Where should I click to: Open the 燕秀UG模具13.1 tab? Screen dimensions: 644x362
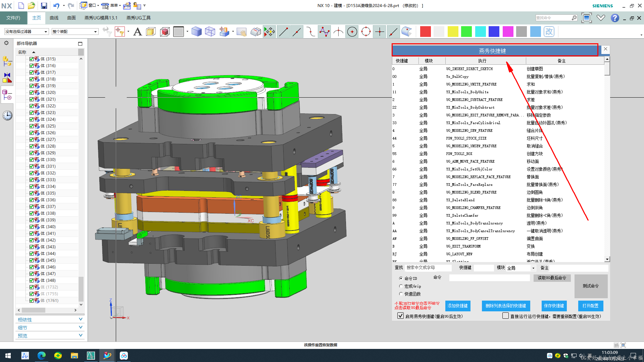[x=101, y=18]
